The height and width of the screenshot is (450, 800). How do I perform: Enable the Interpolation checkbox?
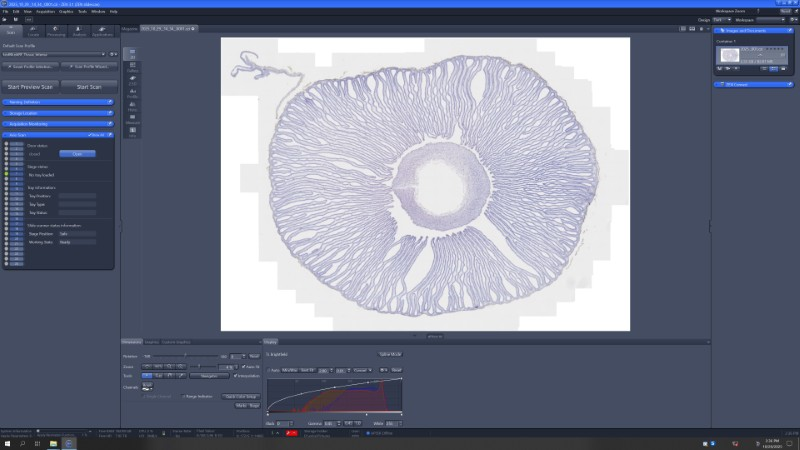pos(235,376)
